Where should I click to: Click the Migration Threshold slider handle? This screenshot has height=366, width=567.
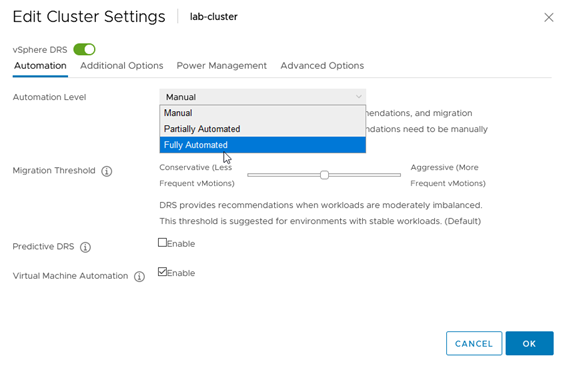(x=324, y=175)
